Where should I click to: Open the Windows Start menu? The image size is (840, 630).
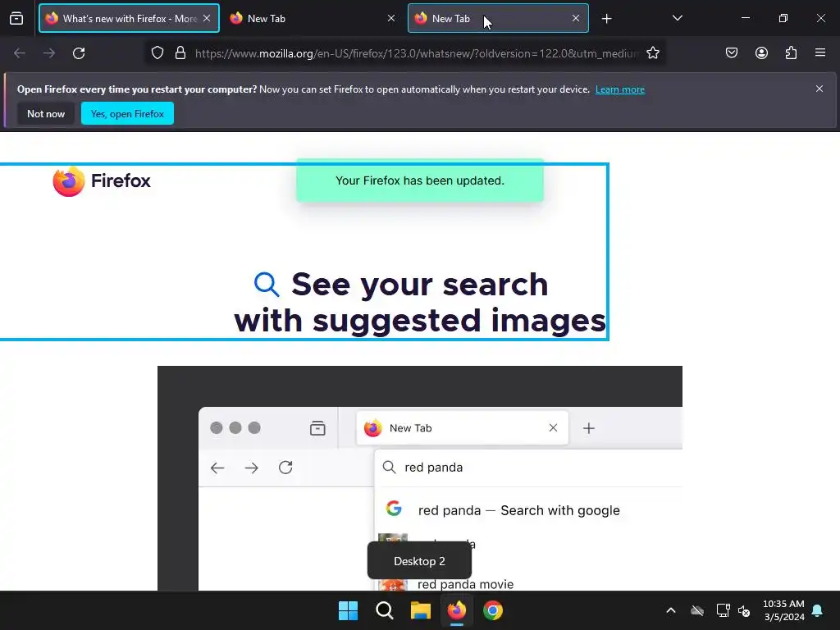348,610
